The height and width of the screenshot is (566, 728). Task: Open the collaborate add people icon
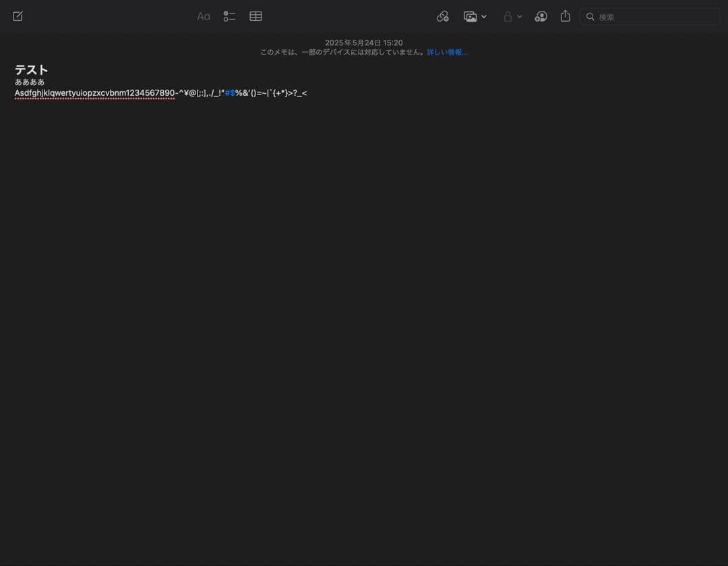[x=541, y=16]
